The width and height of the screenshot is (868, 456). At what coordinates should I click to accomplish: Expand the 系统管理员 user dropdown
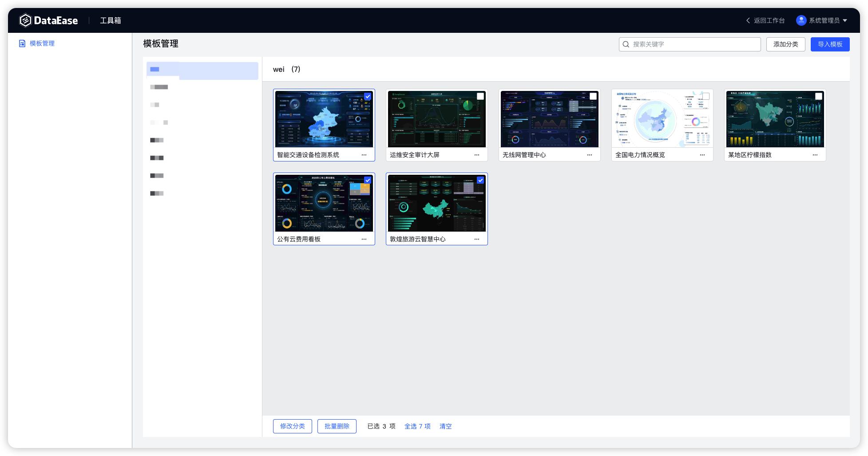[845, 20]
